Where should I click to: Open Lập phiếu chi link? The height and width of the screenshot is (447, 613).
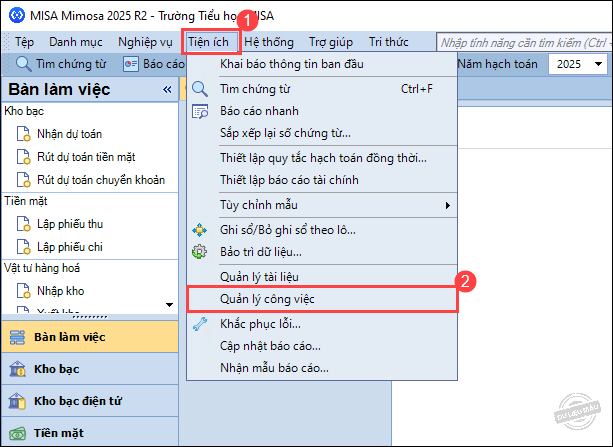70,247
